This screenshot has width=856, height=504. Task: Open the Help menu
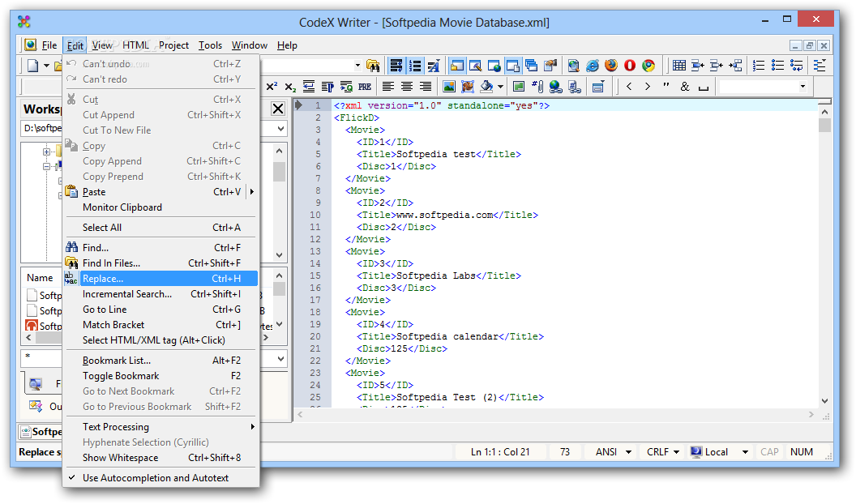287,45
